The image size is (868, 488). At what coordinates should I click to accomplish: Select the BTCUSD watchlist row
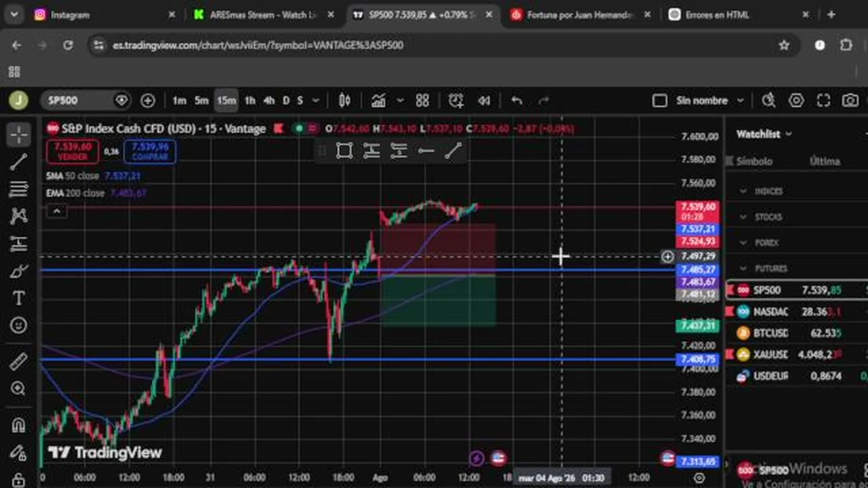[797, 333]
